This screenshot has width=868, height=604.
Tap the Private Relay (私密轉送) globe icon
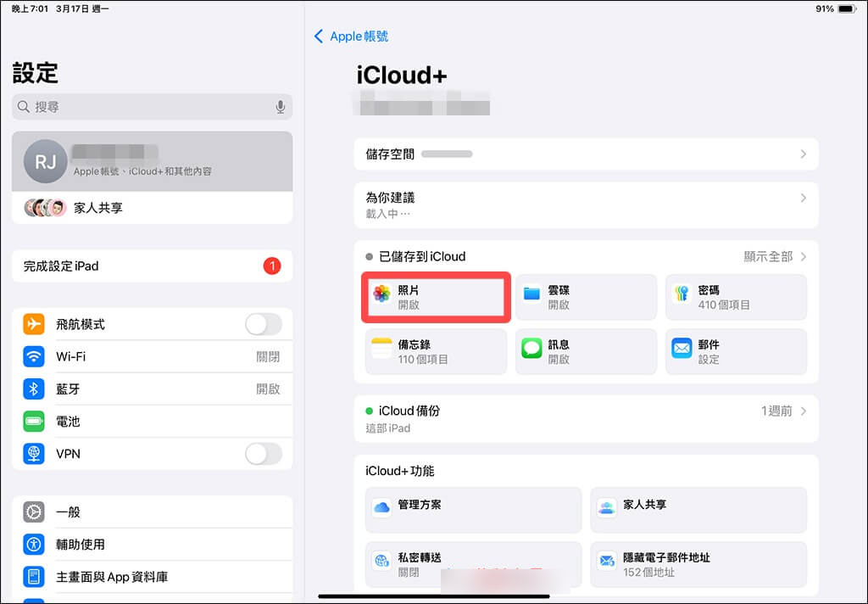(381, 562)
